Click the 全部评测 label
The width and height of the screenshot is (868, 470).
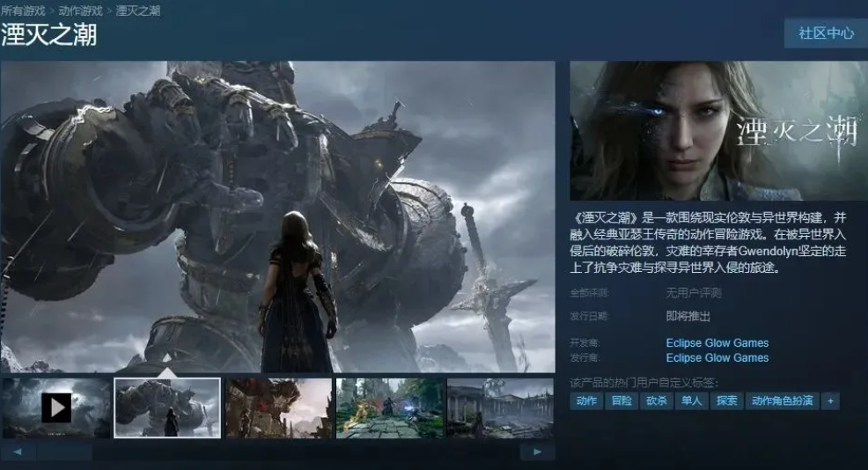589,293
